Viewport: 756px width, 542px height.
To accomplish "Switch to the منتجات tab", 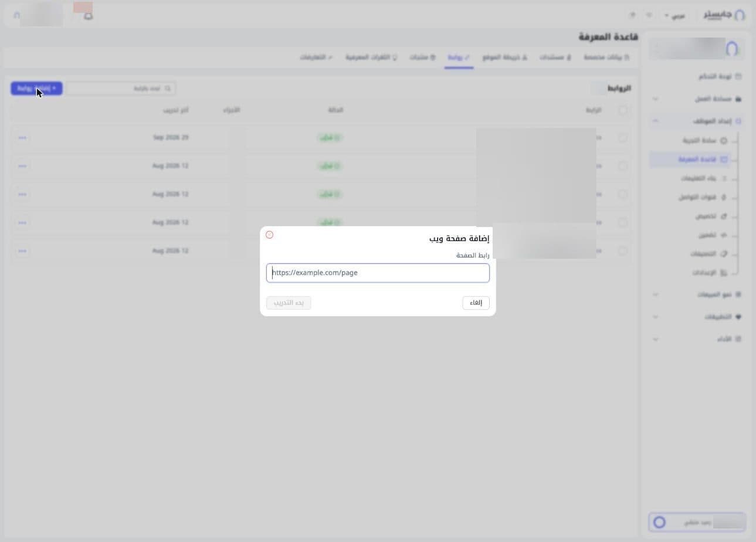I will [x=422, y=57].
